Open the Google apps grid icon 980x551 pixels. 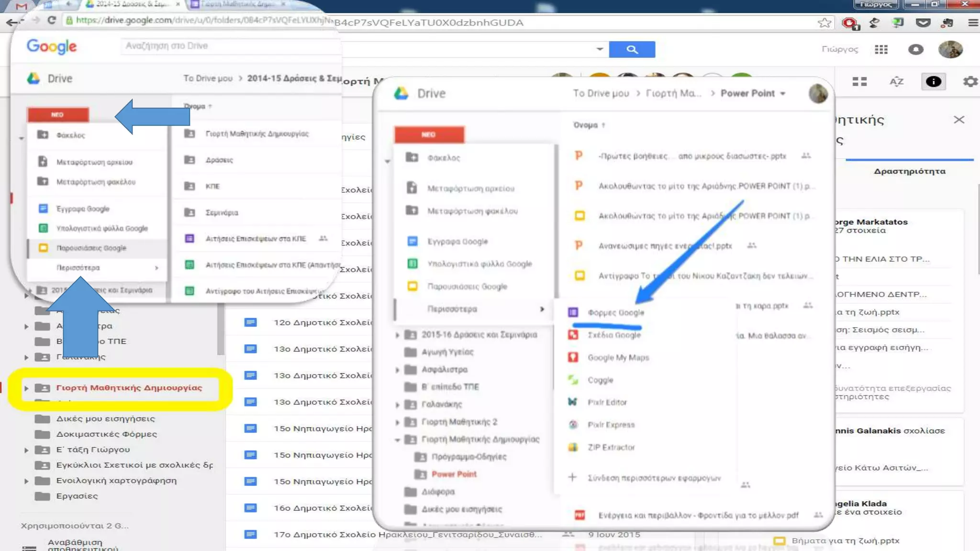click(881, 49)
